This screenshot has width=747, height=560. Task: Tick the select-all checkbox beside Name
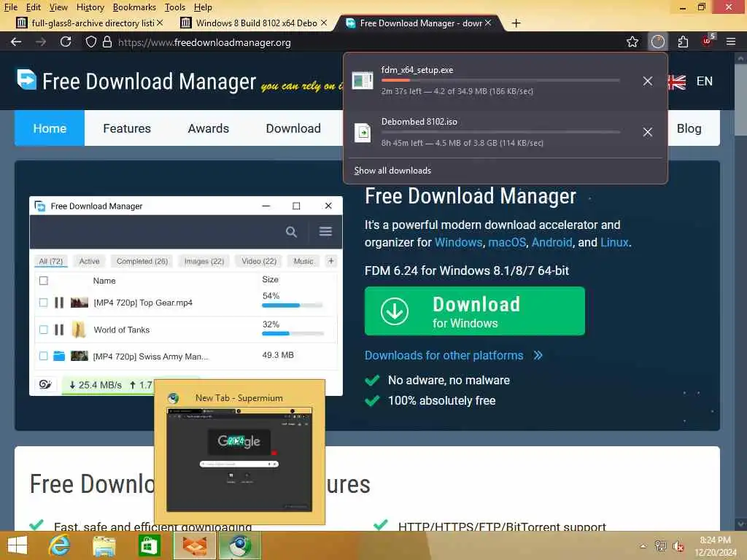click(43, 281)
